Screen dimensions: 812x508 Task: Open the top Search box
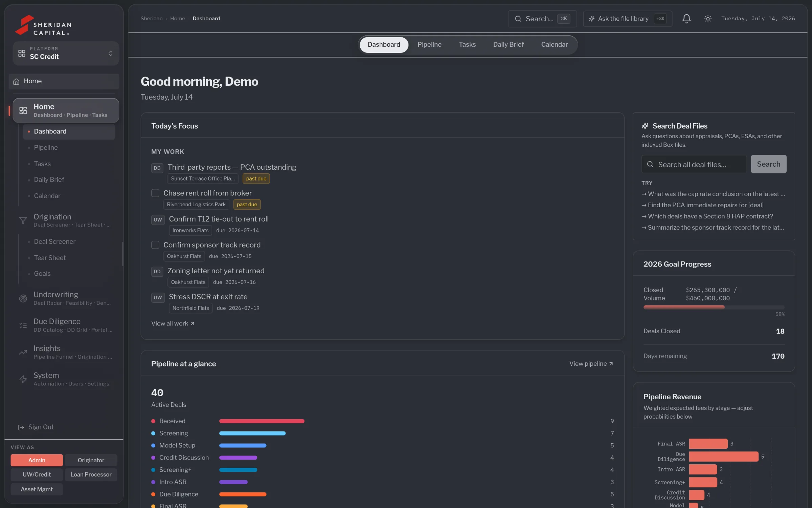[x=542, y=19]
